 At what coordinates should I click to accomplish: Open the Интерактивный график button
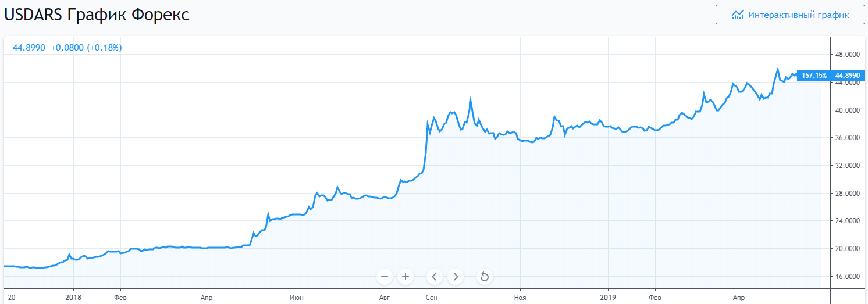coord(790,15)
